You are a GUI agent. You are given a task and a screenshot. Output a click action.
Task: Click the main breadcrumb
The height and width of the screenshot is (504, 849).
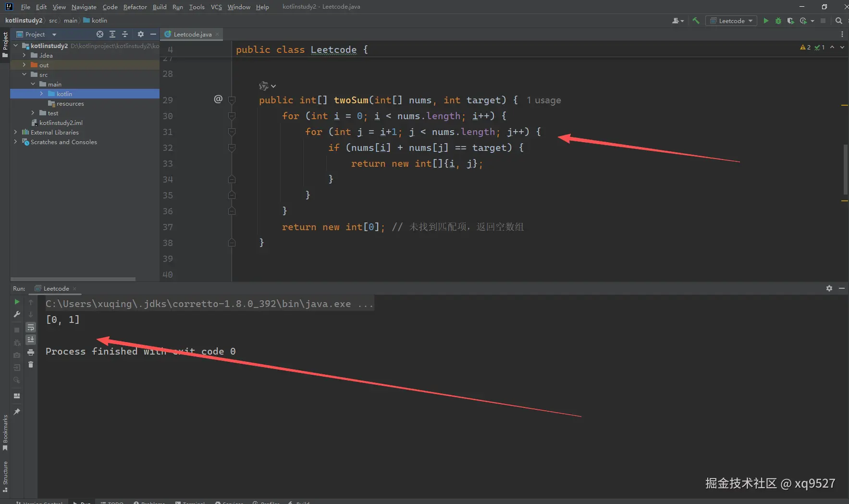click(x=71, y=20)
